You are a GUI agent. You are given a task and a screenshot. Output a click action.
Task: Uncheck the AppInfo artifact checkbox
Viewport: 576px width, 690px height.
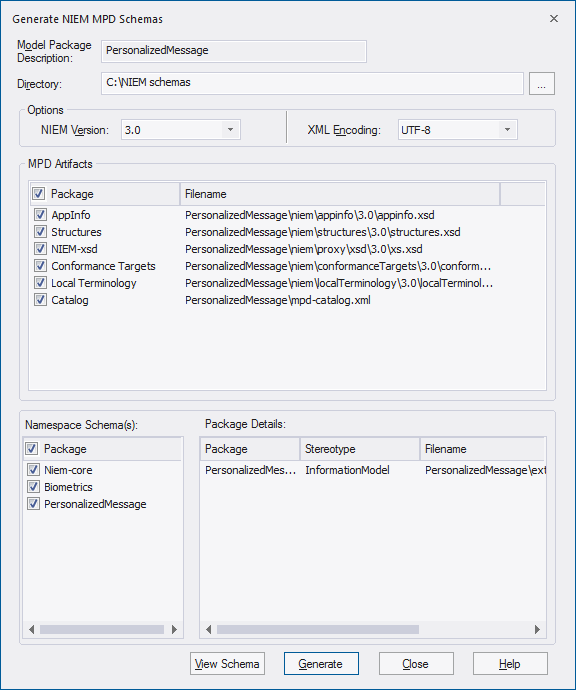[x=40, y=215]
